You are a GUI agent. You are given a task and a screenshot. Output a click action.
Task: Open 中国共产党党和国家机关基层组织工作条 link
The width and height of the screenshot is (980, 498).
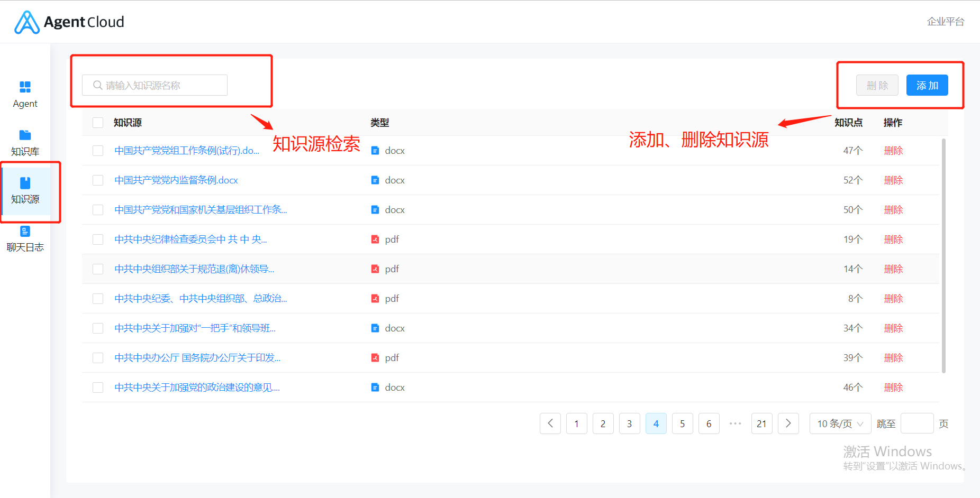[x=201, y=210]
